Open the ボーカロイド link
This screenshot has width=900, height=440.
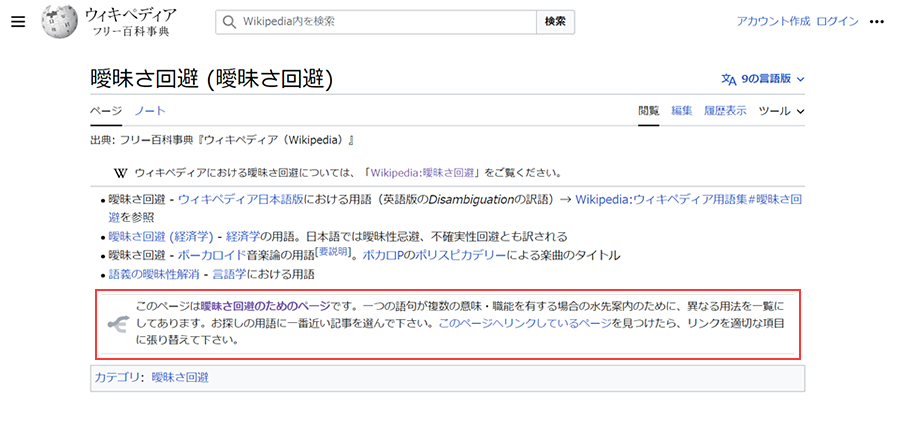pyautogui.click(x=210, y=255)
